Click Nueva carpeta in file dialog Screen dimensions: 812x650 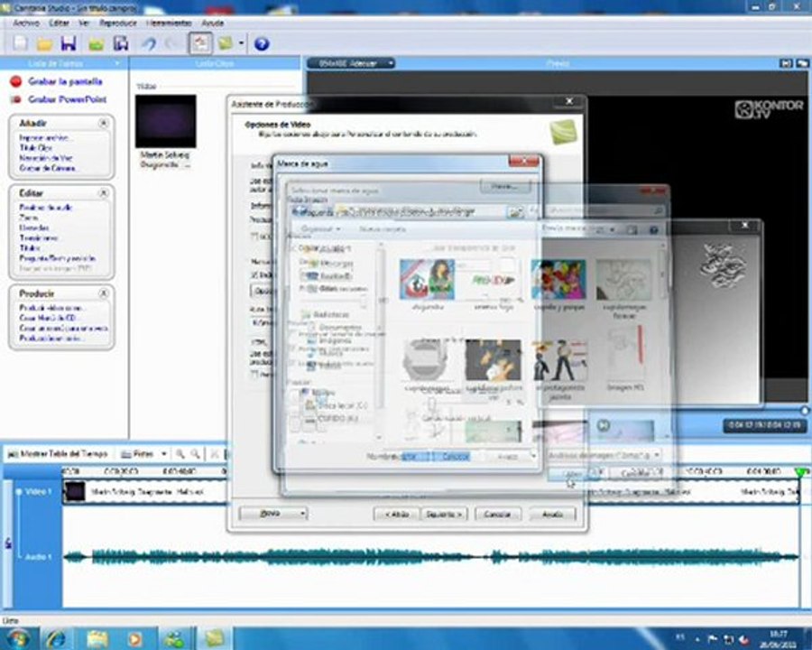point(383,228)
